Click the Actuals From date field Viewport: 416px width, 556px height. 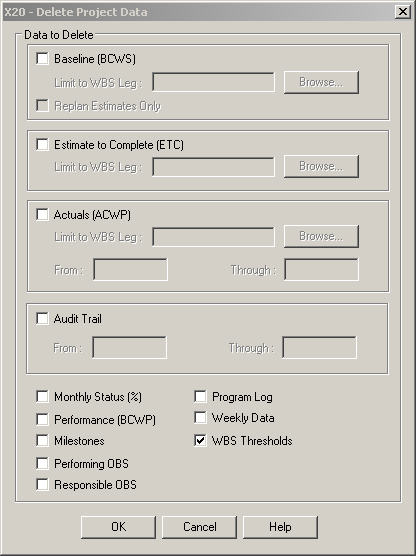(x=130, y=269)
